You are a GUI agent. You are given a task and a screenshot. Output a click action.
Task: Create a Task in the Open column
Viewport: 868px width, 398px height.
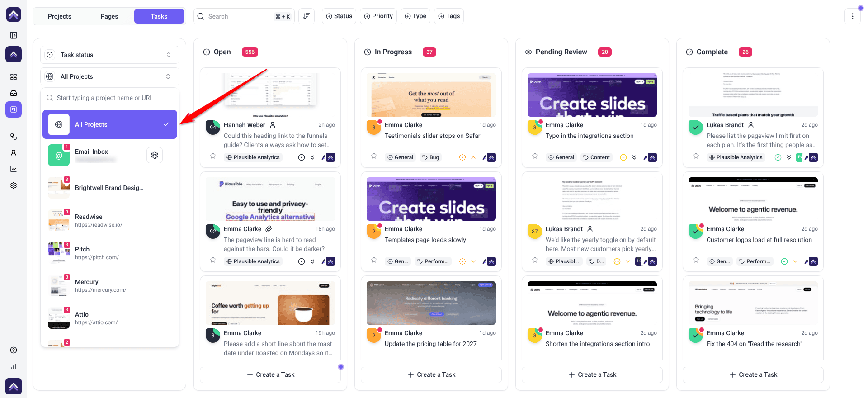pyautogui.click(x=270, y=374)
